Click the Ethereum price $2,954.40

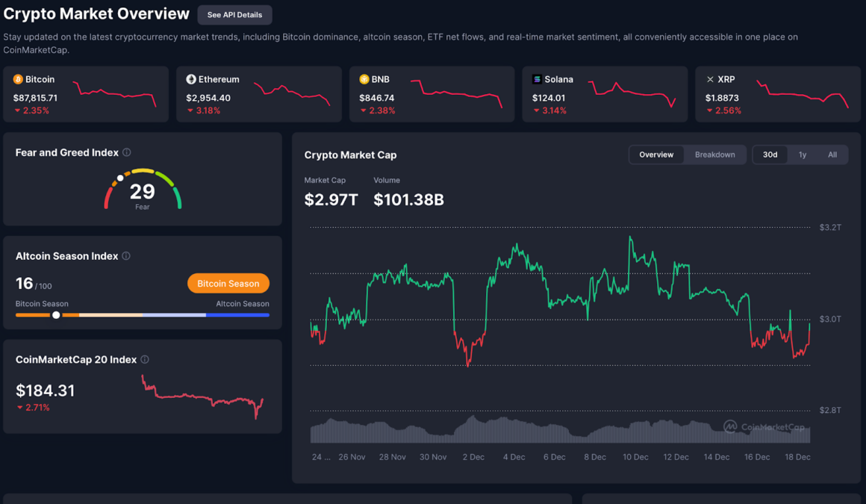pos(208,98)
